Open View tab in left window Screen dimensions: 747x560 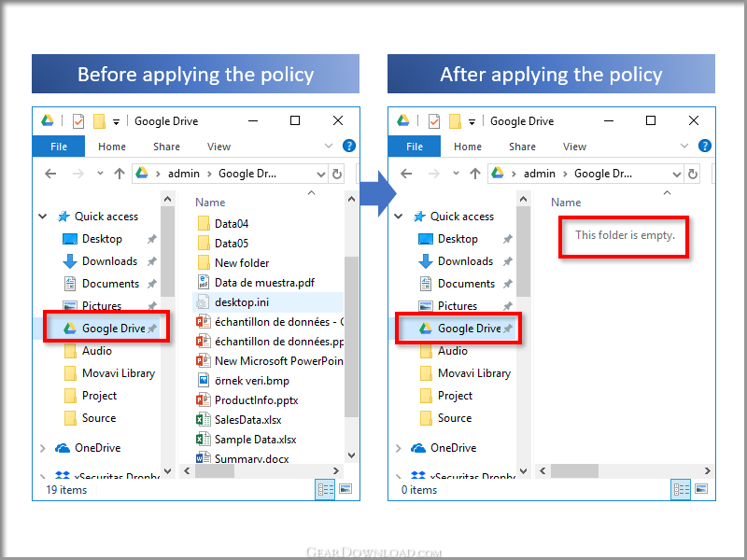pos(218,147)
